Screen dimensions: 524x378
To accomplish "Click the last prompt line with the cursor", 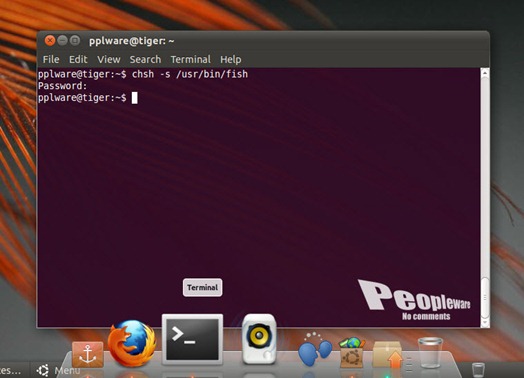I will pos(88,98).
